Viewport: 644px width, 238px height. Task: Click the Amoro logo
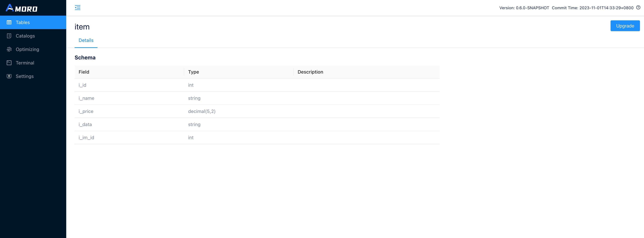[22, 8]
